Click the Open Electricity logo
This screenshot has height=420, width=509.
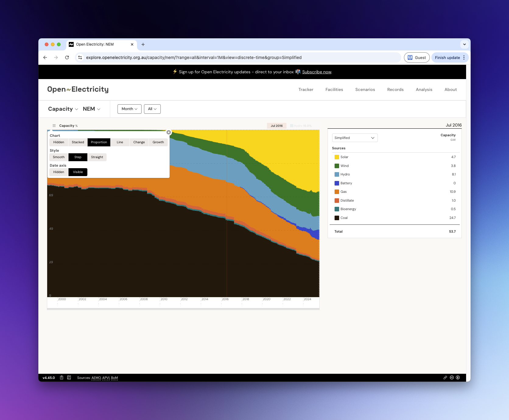pyautogui.click(x=78, y=89)
